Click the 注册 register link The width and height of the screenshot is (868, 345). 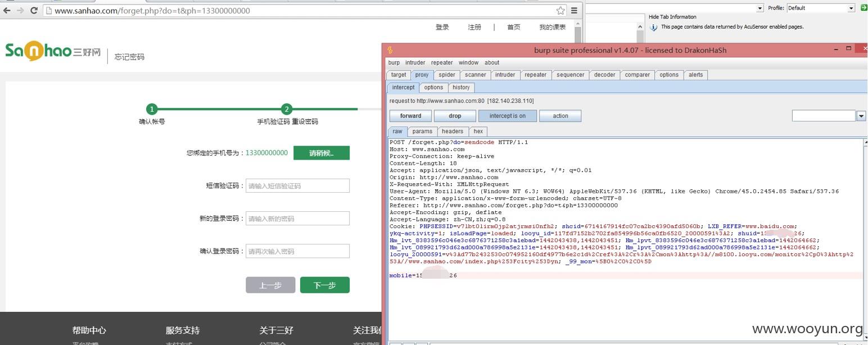coord(474,27)
